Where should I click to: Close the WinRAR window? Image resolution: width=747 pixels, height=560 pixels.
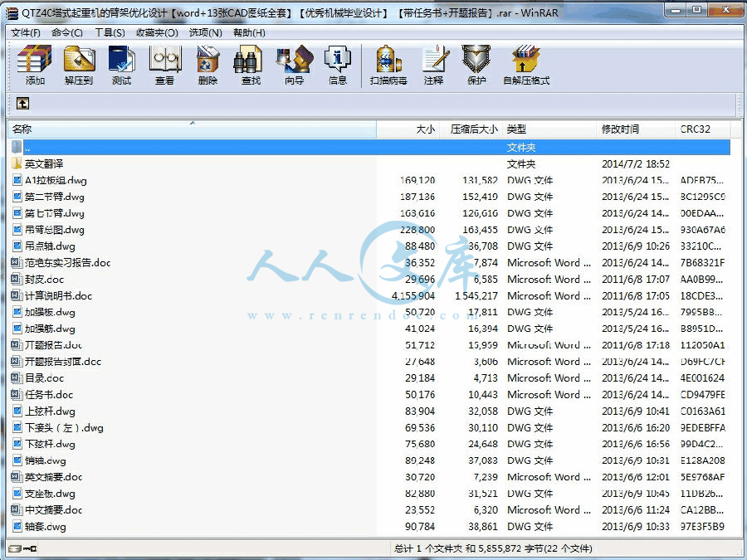click(x=725, y=9)
